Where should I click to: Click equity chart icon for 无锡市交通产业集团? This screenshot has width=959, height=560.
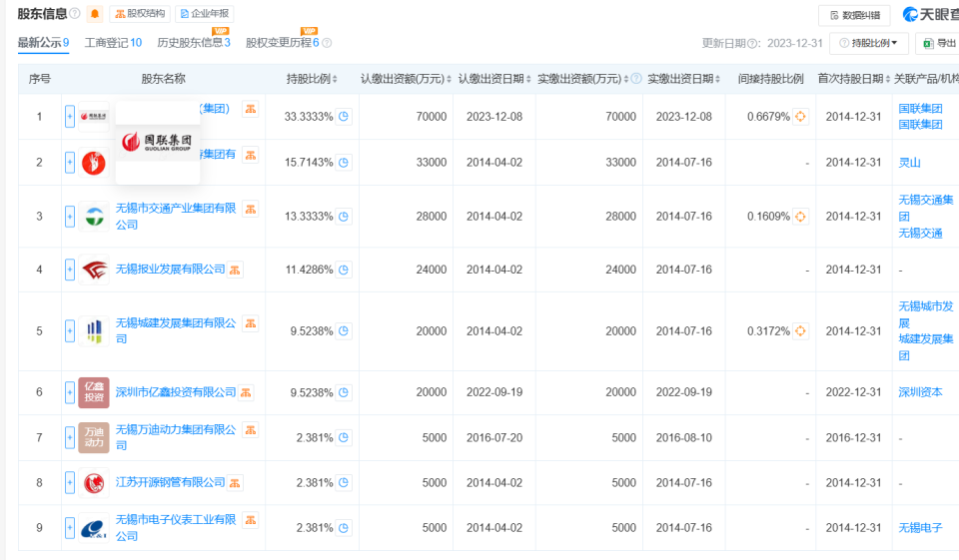click(250, 209)
